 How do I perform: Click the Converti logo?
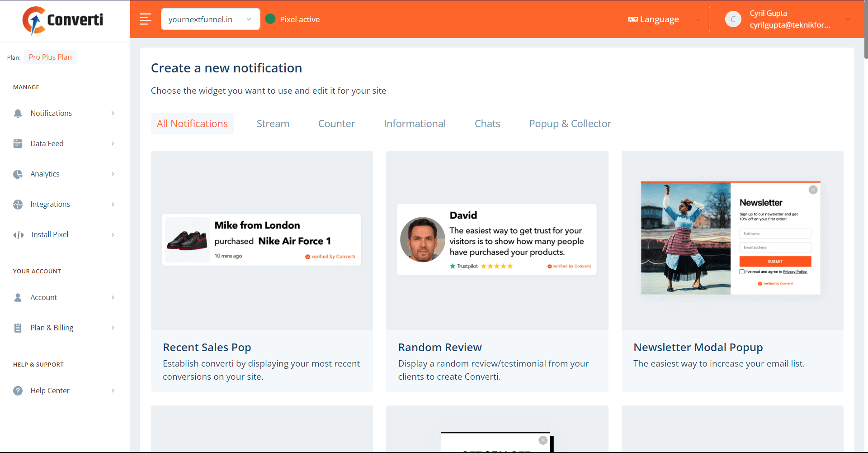[62, 20]
